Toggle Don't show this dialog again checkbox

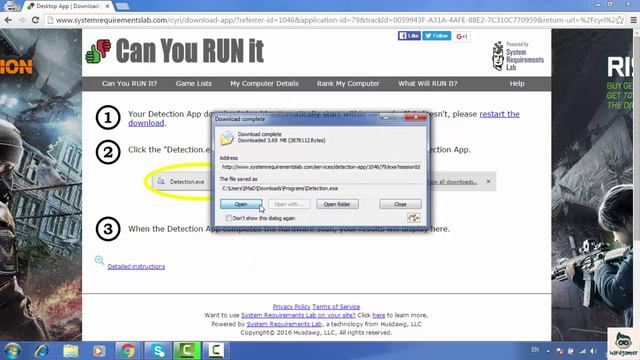[x=229, y=218]
